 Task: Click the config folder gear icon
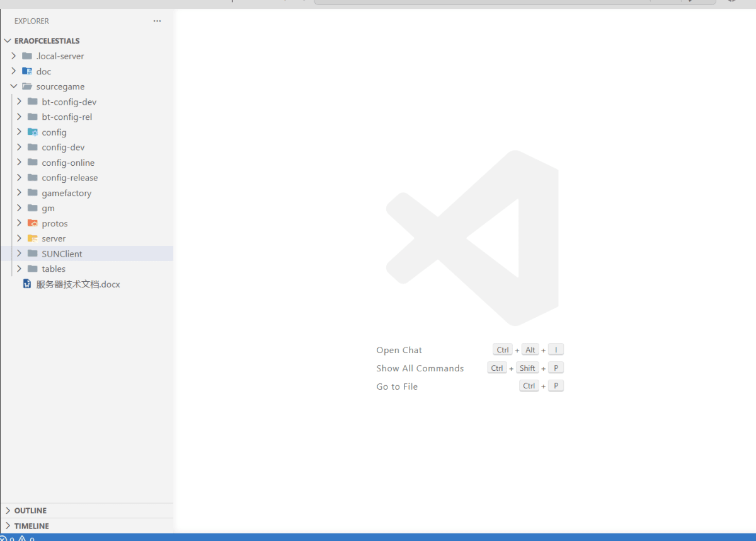click(x=33, y=132)
